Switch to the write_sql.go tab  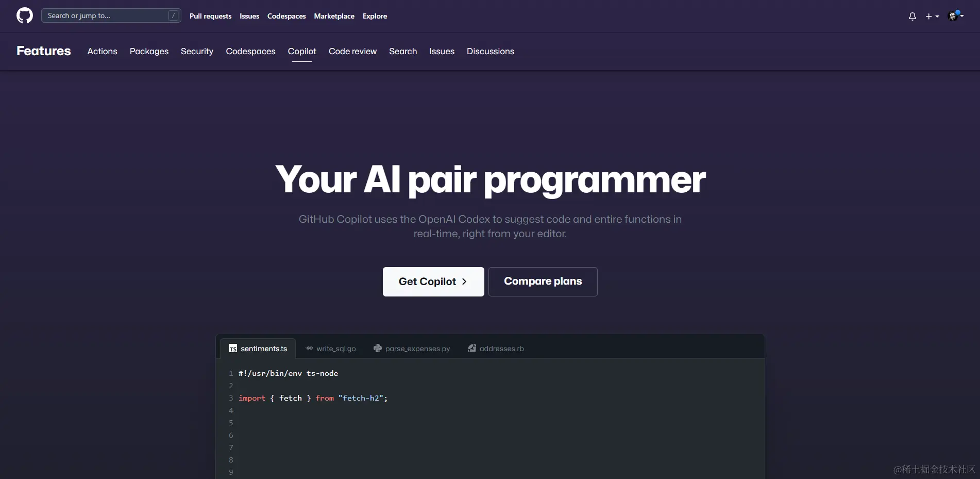point(331,349)
